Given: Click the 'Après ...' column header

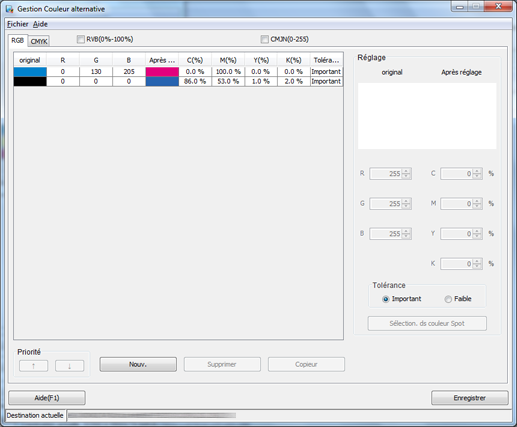Looking at the screenshot, I should (162, 60).
